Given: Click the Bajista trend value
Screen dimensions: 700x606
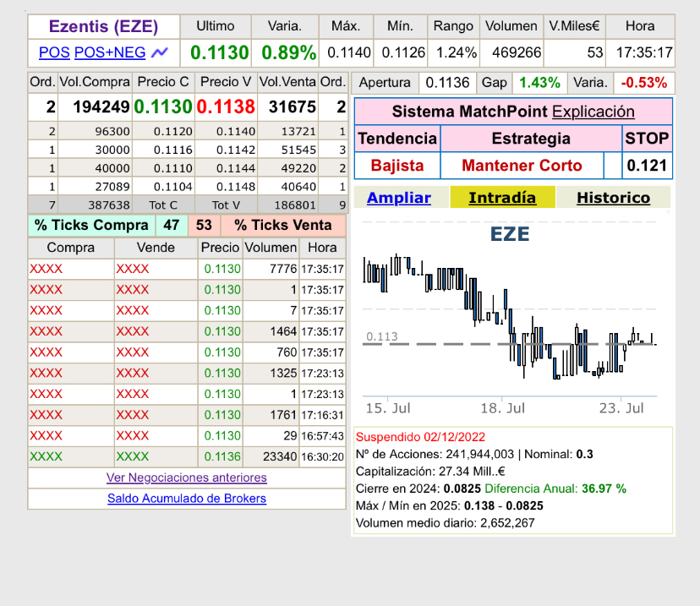Looking at the screenshot, I should click(x=397, y=166).
